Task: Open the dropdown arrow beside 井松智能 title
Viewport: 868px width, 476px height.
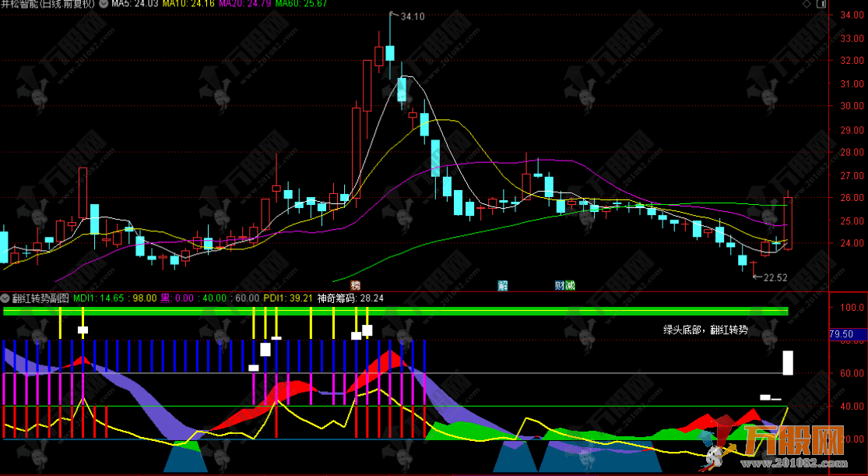Action: pos(105,4)
